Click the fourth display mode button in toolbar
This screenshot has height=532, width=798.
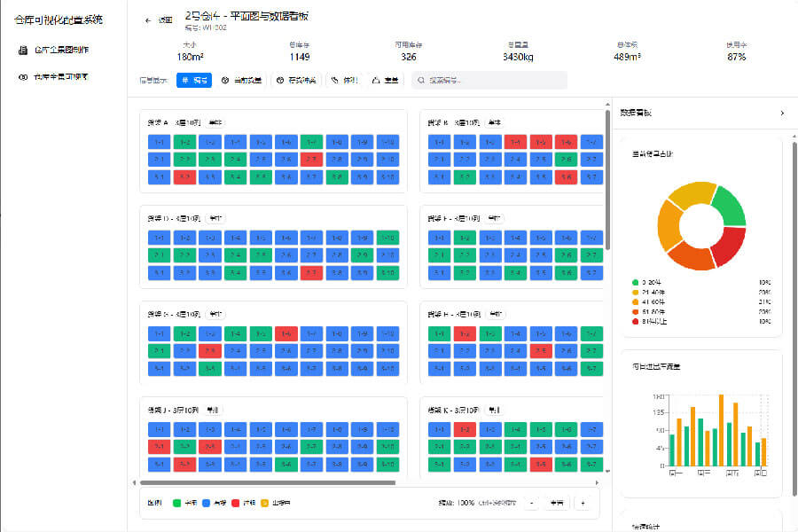(x=345, y=81)
